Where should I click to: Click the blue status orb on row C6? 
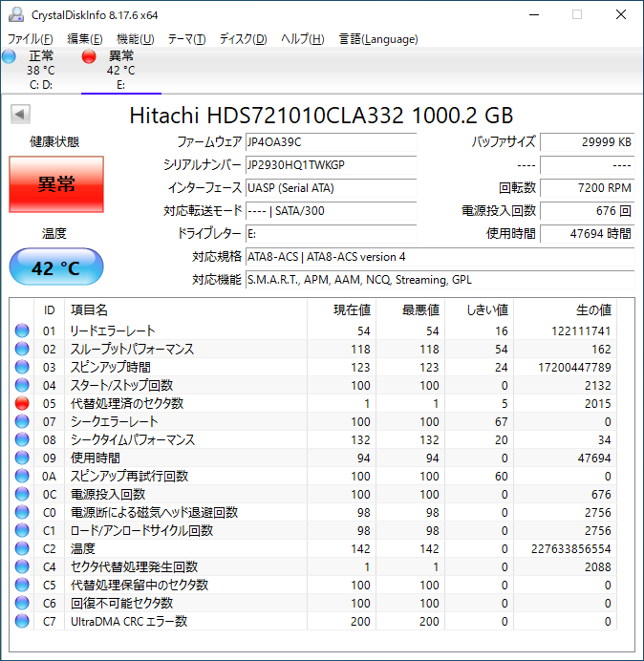coord(22,603)
